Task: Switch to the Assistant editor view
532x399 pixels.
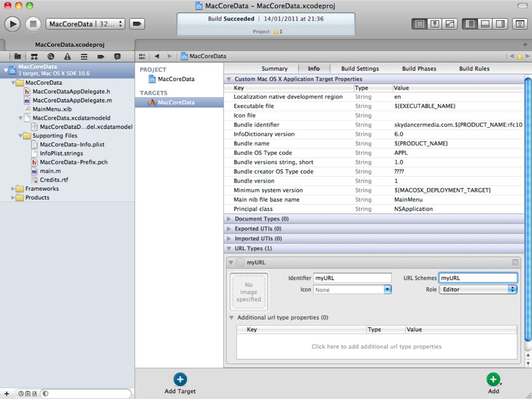Action: tap(435, 24)
